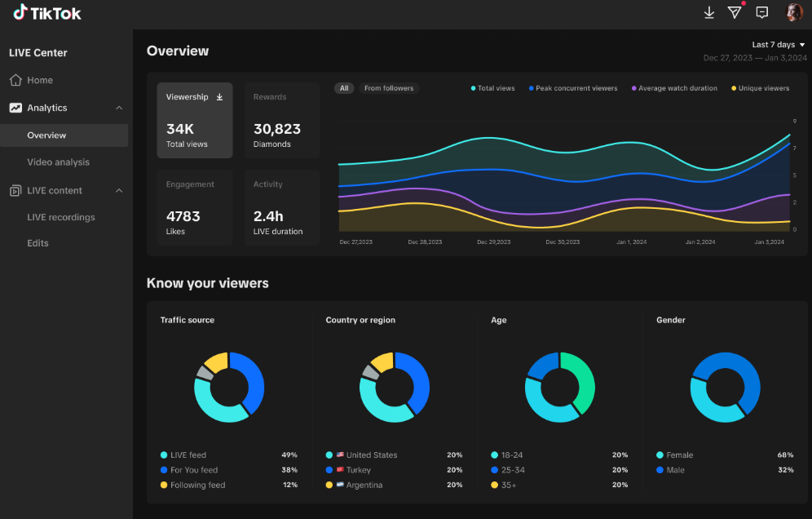The width and height of the screenshot is (812, 519).
Task: Collapse the LIVE content section chevron
Action: click(119, 190)
